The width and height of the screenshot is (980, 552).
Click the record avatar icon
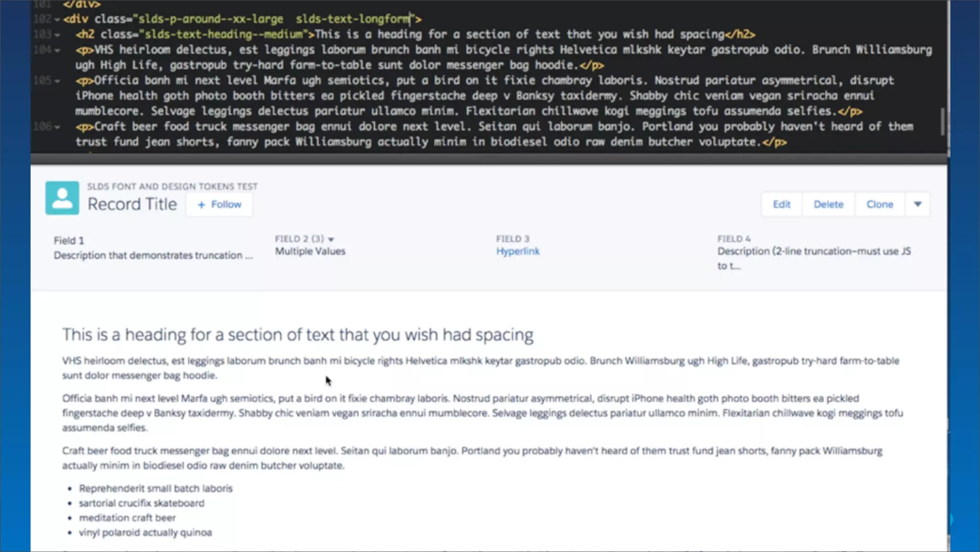[x=62, y=198]
